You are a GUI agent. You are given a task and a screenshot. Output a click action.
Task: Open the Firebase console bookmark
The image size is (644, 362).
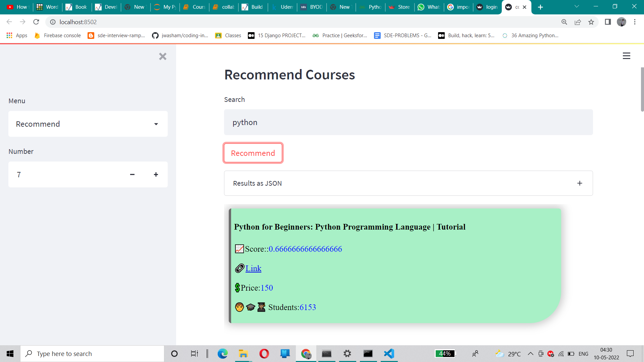click(x=57, y=35)
